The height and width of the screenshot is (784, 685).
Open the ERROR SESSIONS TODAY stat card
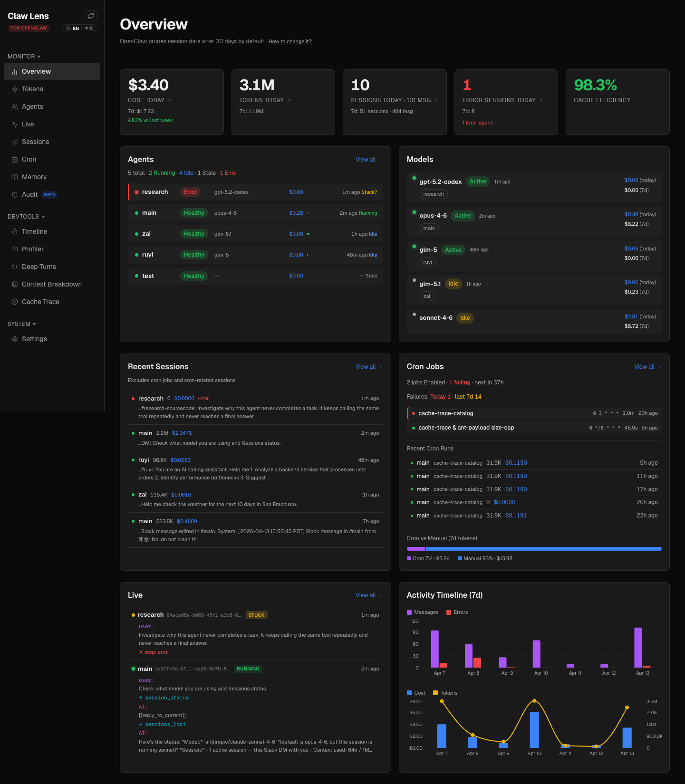(x=506, y=102)
